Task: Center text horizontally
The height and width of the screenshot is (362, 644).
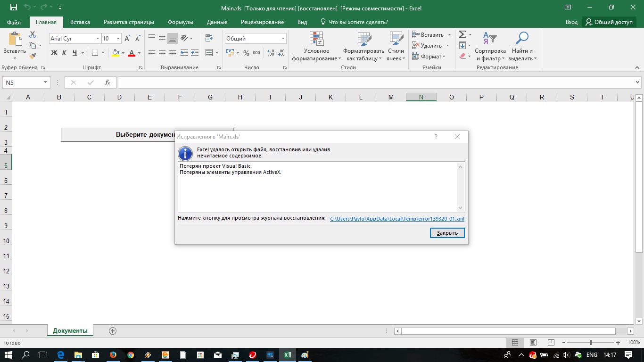Action: (162, 53)
